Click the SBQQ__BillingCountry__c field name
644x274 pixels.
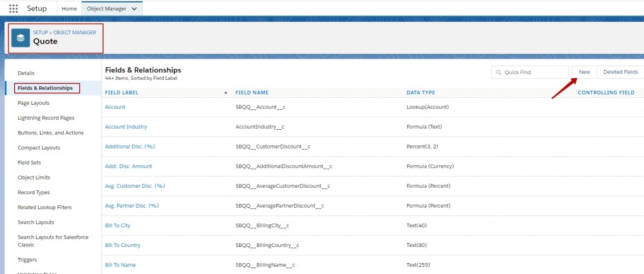tap(267, 245)
